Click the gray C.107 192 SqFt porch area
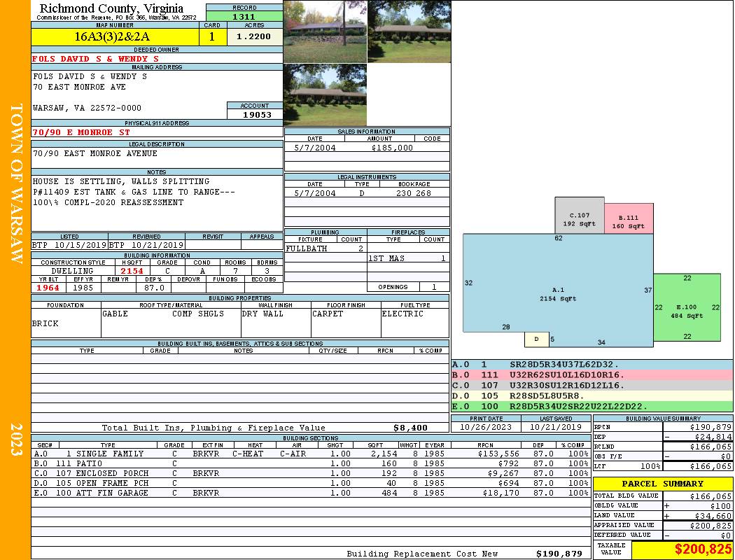The height and width of the screenshot is (560, 735). pyautogui.click(x=579, y=217)
